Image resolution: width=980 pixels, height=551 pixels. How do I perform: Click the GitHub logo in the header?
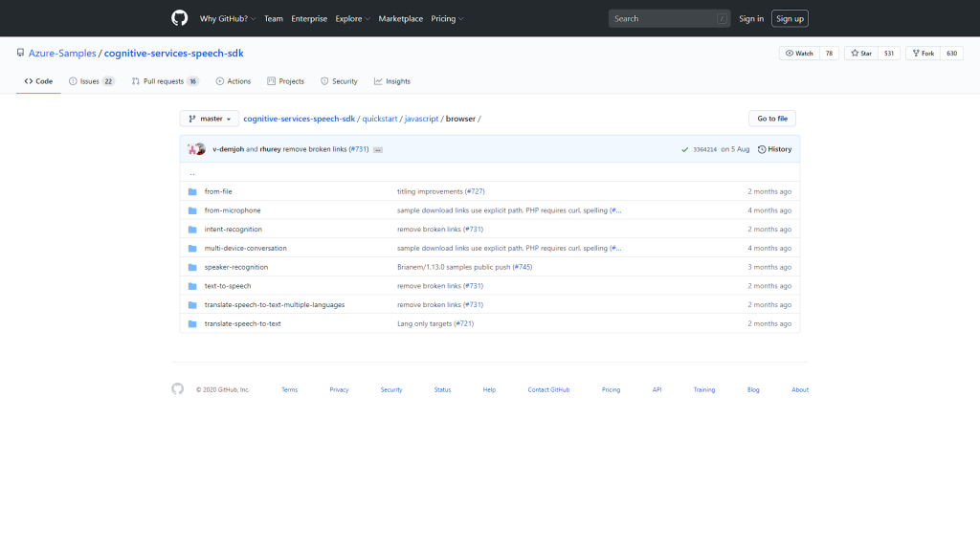tap(179, 18)
